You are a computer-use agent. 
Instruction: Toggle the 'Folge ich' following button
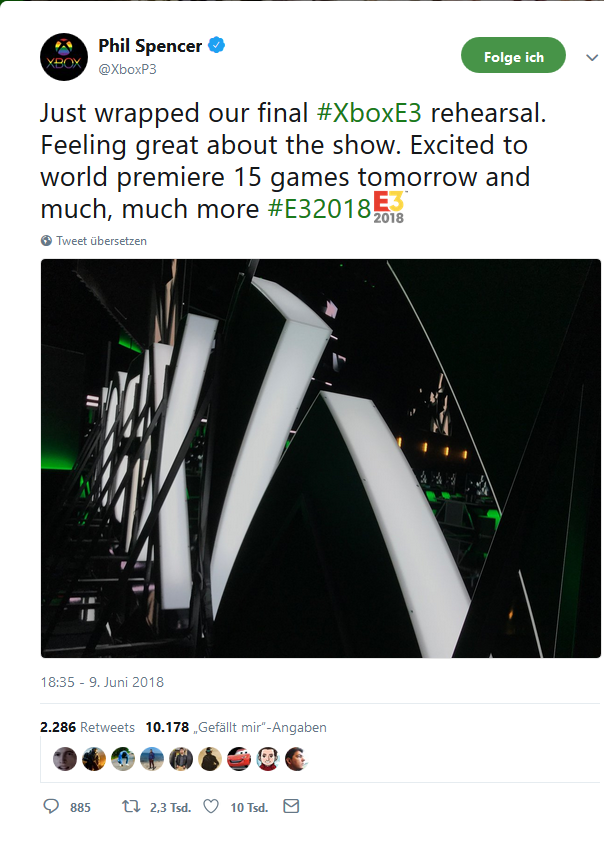click(x=513, y=57)
